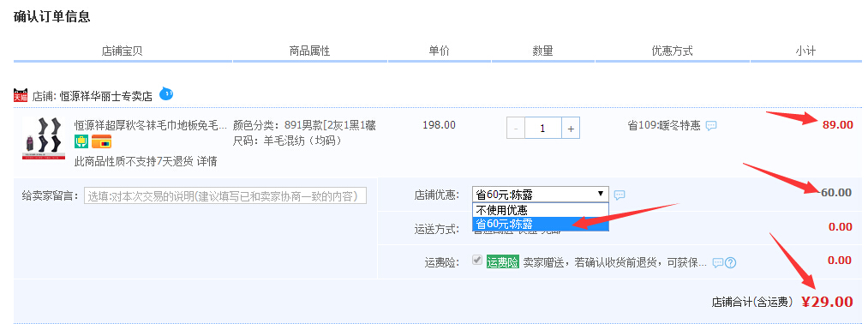Decrease quantity with the minus button
The image size is (868, 324).
(516, 128)
